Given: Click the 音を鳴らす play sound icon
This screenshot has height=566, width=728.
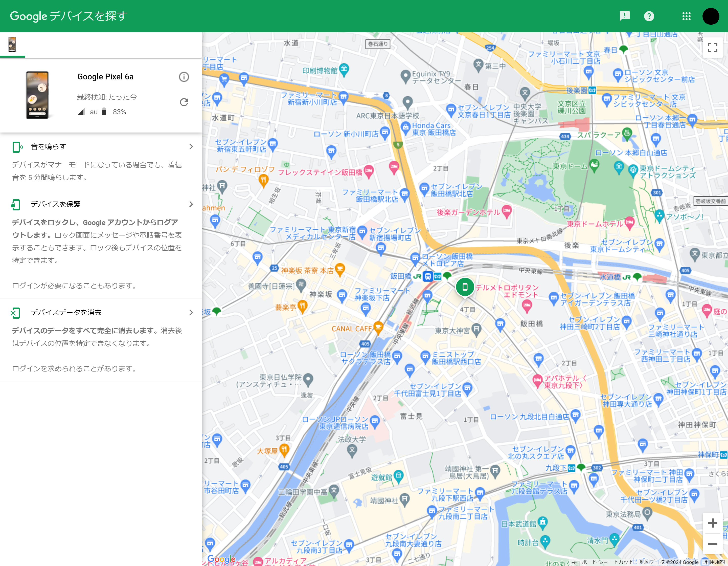Looking at the screenshot, I should [x=17, y=147].
